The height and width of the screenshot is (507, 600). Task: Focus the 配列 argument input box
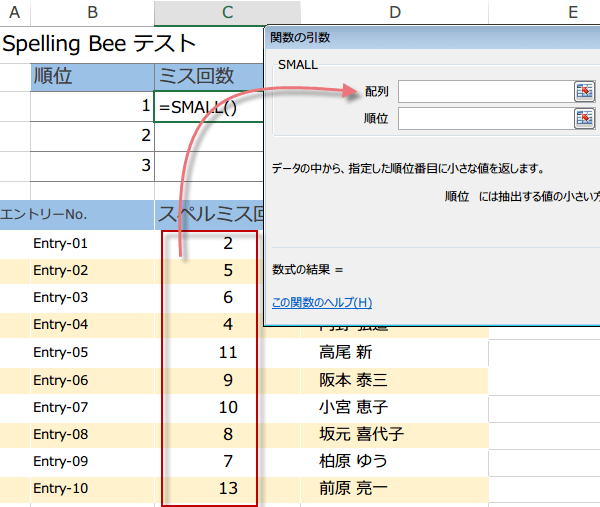pyautogui.click(x=483, y=91)
